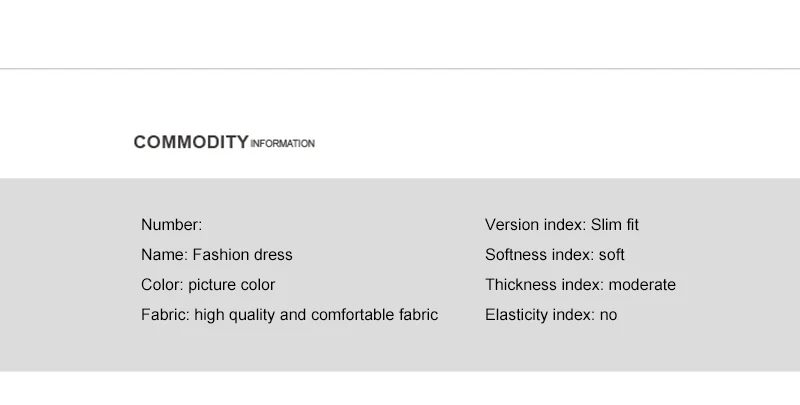800x405 pixels.
Task: Click Softness index: soft entry
Action: click(555, 255)
